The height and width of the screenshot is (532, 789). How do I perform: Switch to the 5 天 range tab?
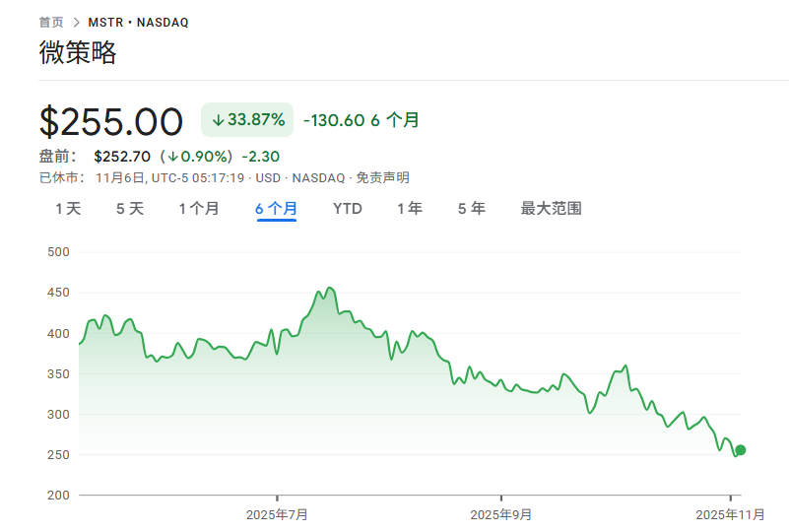129,209
